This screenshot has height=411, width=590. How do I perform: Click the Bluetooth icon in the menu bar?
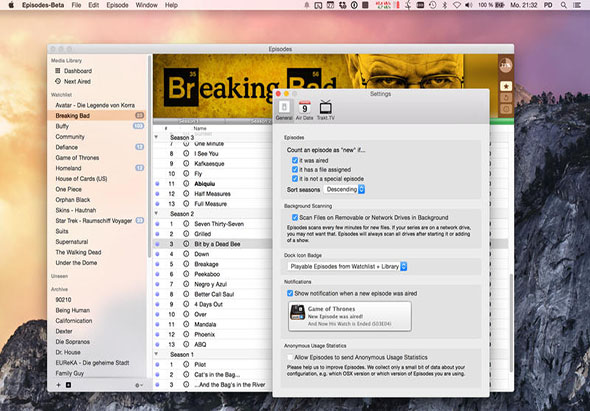[444, 5]
